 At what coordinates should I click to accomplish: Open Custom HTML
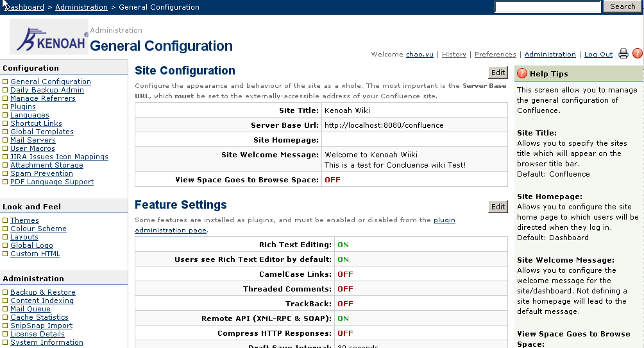(x=35, y=254)
